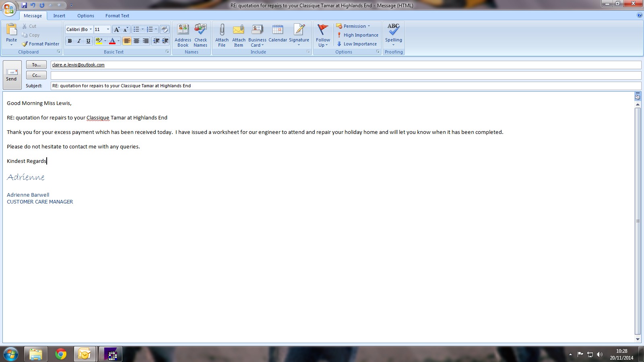Switch to the Options tab
The height and width of the screenshot is (362, 644).
pyautogui.click(x=86, y=16)
